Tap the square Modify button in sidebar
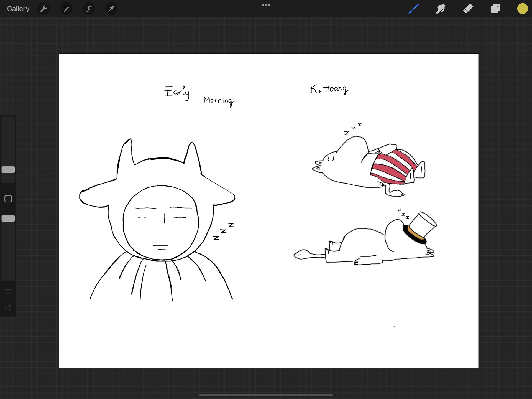Screen dimensions: 532x399 coord(8,199)
